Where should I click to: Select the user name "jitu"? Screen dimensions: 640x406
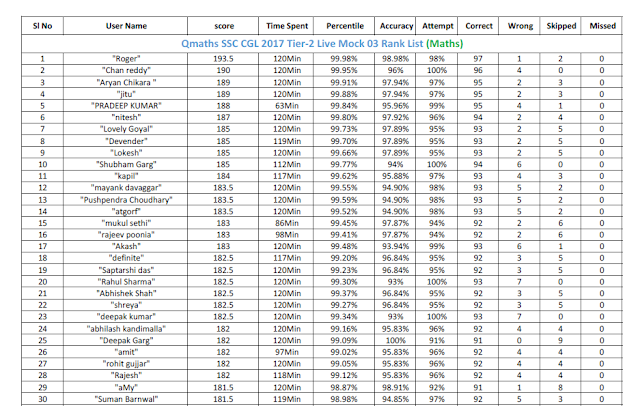click(x=126, y=94)
